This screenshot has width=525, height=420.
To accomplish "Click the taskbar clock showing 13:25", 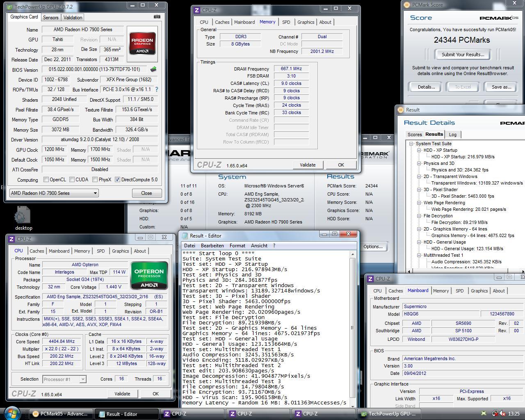I will pyautogui.click(x=514, y=414).
